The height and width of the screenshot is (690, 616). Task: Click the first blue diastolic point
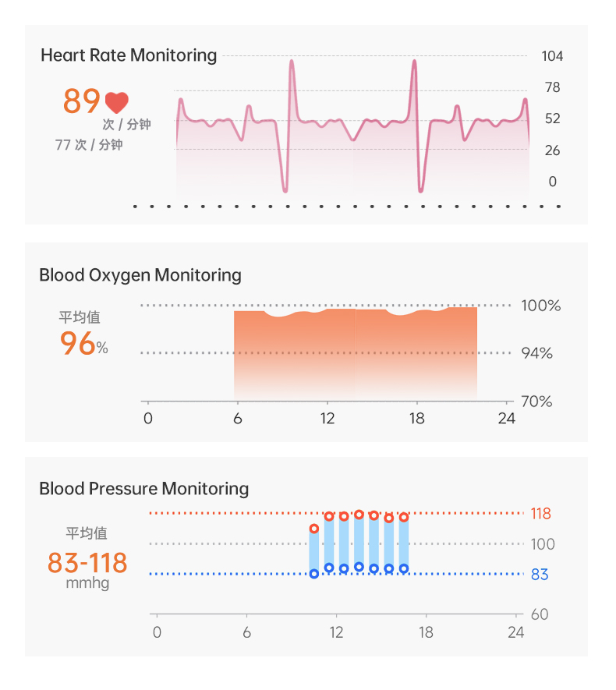click(314, 574)
